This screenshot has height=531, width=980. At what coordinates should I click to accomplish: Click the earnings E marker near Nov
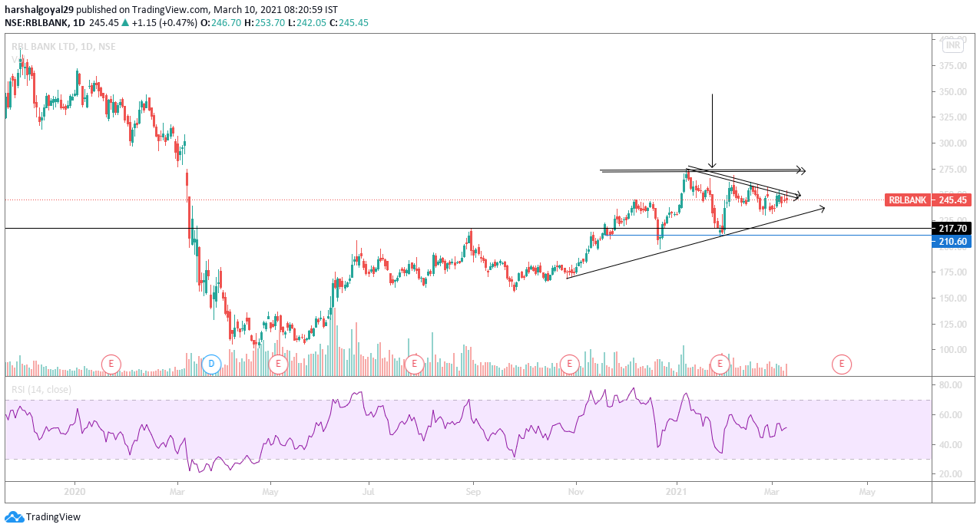coord(569,364)
